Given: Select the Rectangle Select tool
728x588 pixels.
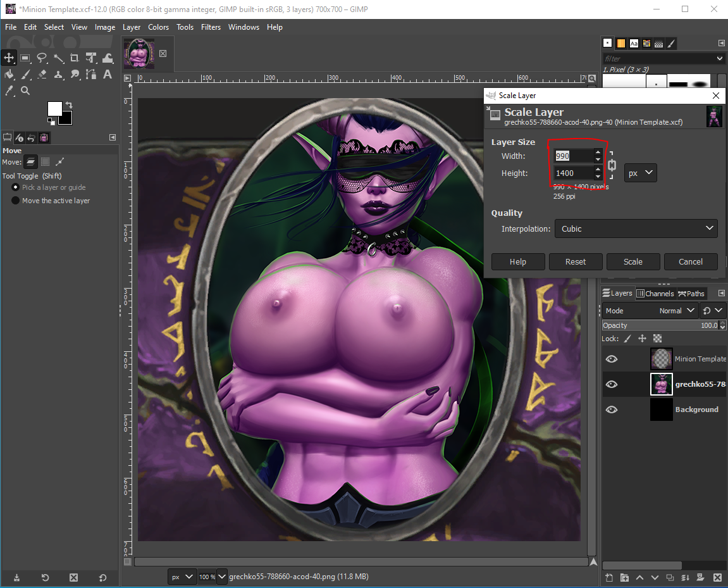Looking at the screenshot, I should [x=25, y=58].
